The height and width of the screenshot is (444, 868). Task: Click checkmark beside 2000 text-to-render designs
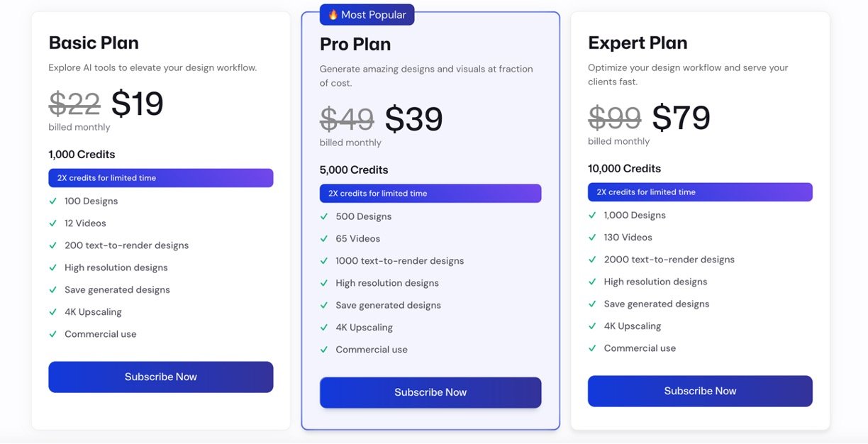point(592,260)
